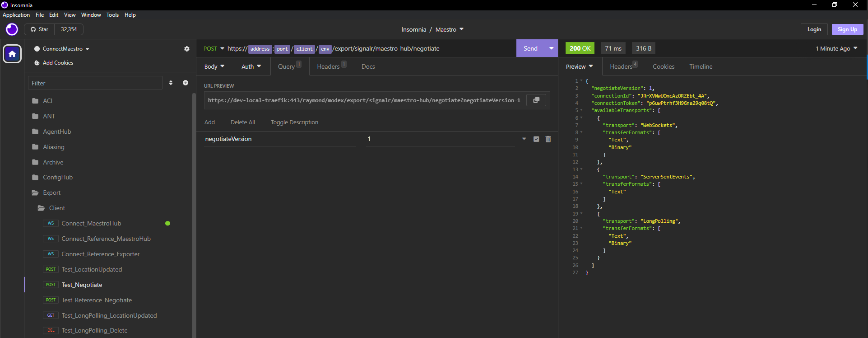Open the File menu
Viewport: 868px width, 338px height.
(40, 15)
